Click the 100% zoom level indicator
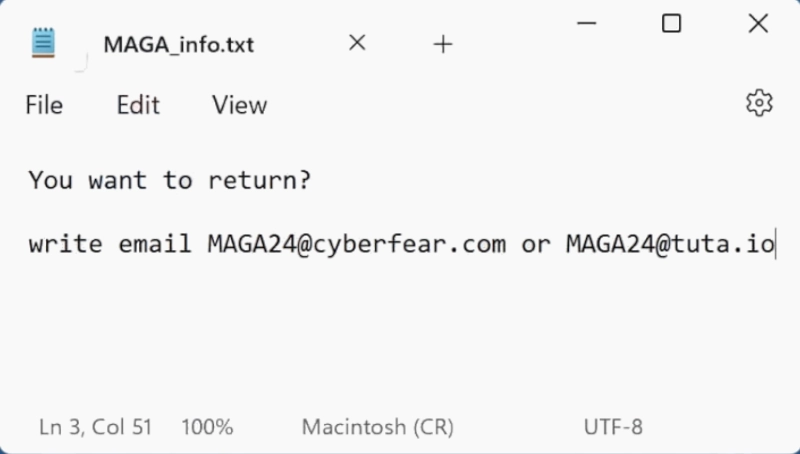 [207, 427]
